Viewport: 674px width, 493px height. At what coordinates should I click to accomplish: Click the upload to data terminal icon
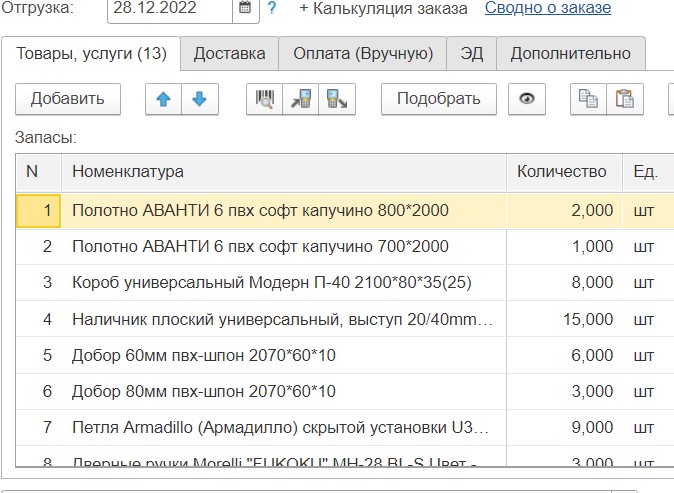[337, 99]
